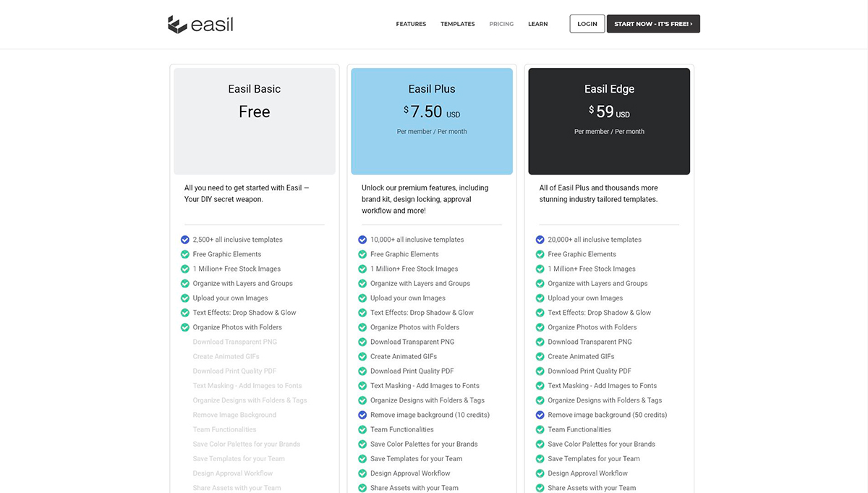Click blue checkmark beside 20,000+ all inclusive templates

point(540,240)
